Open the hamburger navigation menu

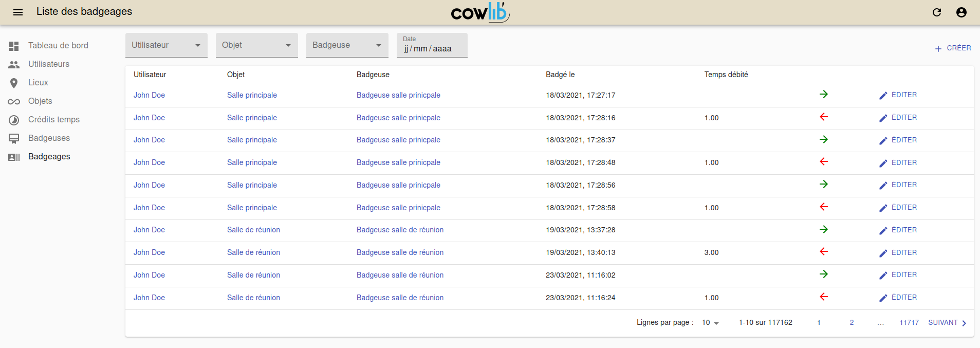(18, 12)
